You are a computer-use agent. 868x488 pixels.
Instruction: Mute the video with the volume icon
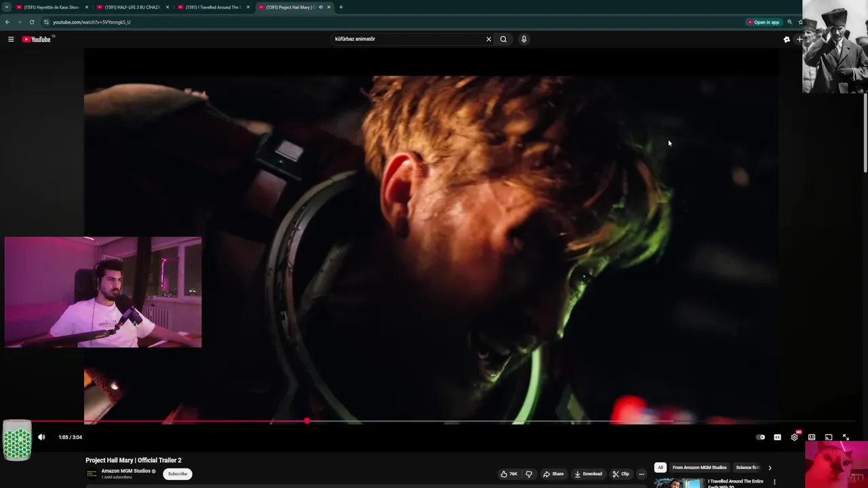pyautogui.click(x=41, y=437)
